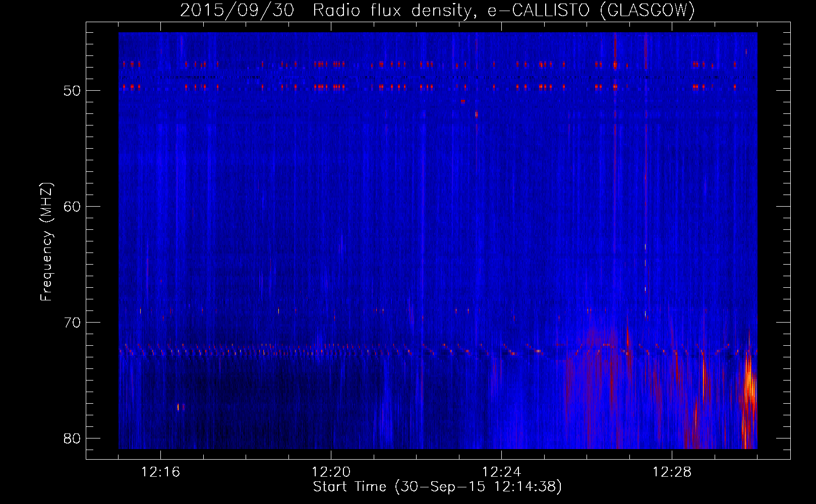
Task: Click the 'Frequency (MHZ)' y-axis label
Action: pos(46,242)
